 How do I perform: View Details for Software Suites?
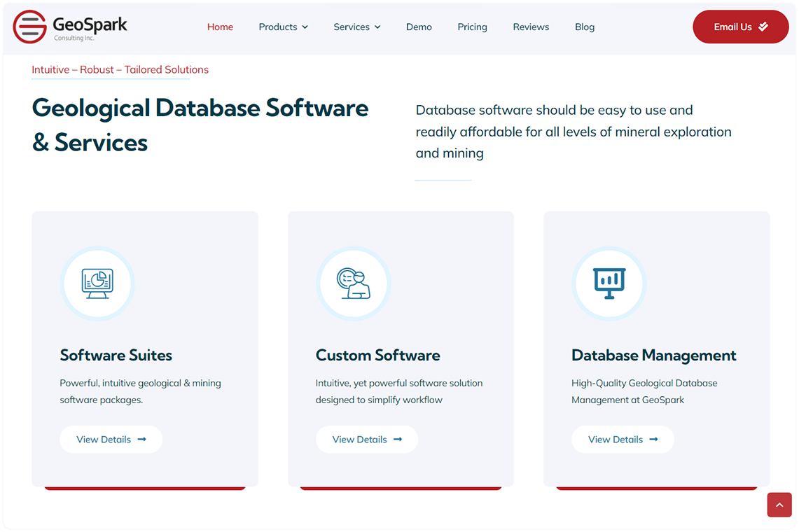[x=111, y=440]
